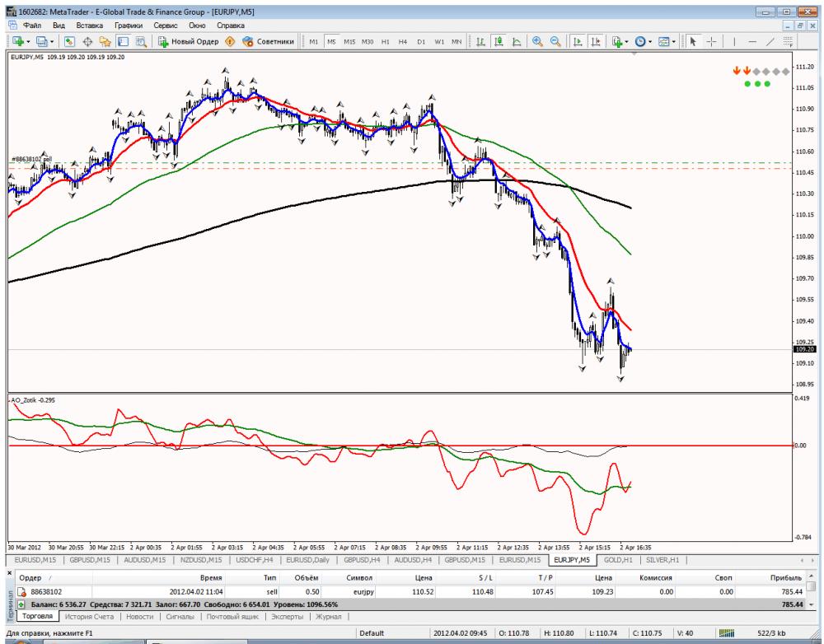Open the Новости terminal tab

pyautogui.click(x=140, y=616)
